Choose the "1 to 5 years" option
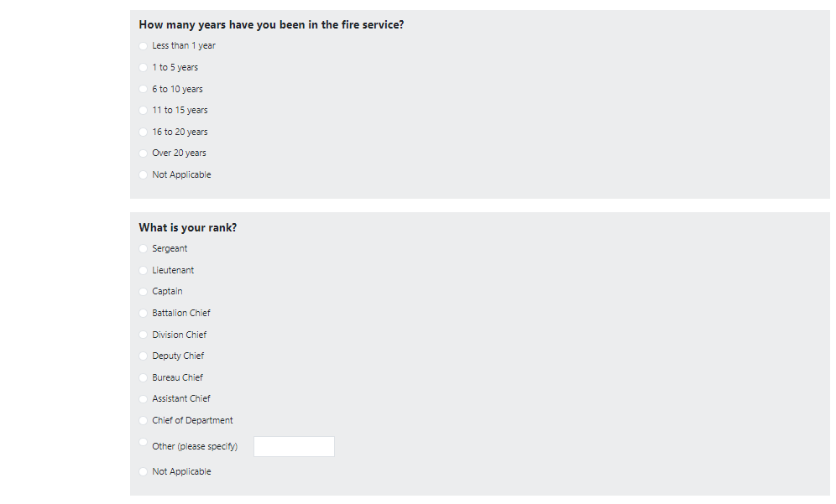 (x=144, y=67)
